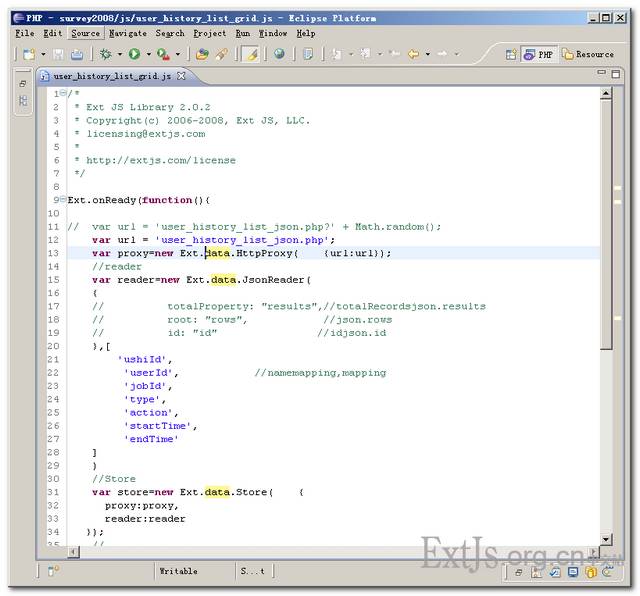Click the highlighted data word in JsonReader line
Screen dimensions: 640x596
tap(223, 280)
